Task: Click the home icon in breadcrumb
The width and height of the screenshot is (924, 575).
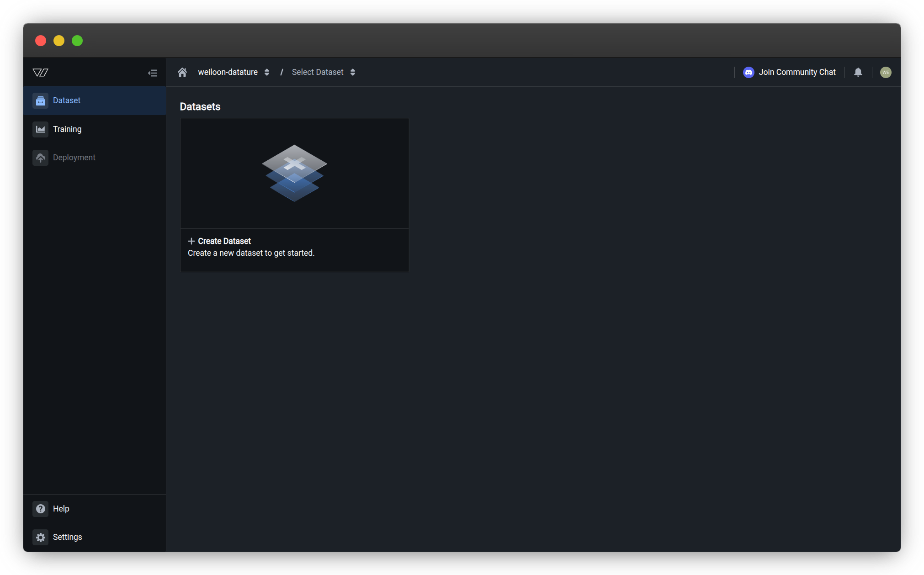Action: pyautogui.click(x=182, y=72)
